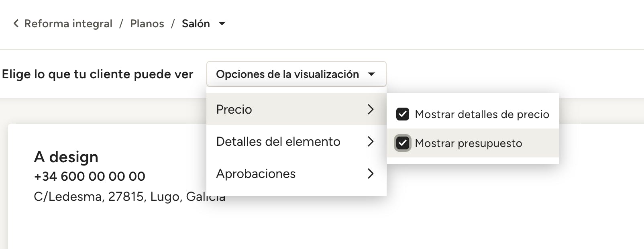The height and width of the screenshot is (249, 644).
Task: Choose the Aprobaciones menu entry
Action: [256, 173]
